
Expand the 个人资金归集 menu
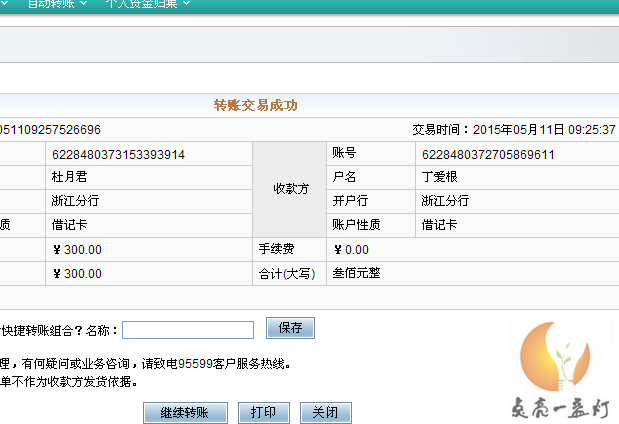pyautogui.click(x=148, y=4)
